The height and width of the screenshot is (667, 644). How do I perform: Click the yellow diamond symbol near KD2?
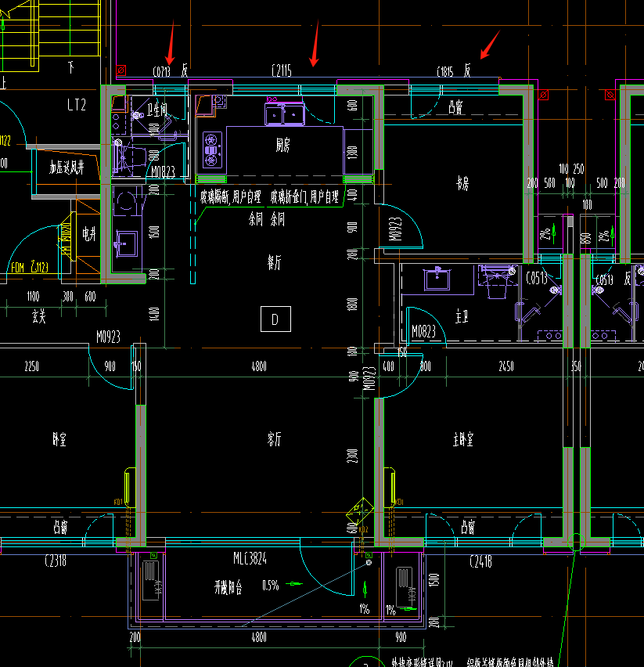(x=360, y=511)
